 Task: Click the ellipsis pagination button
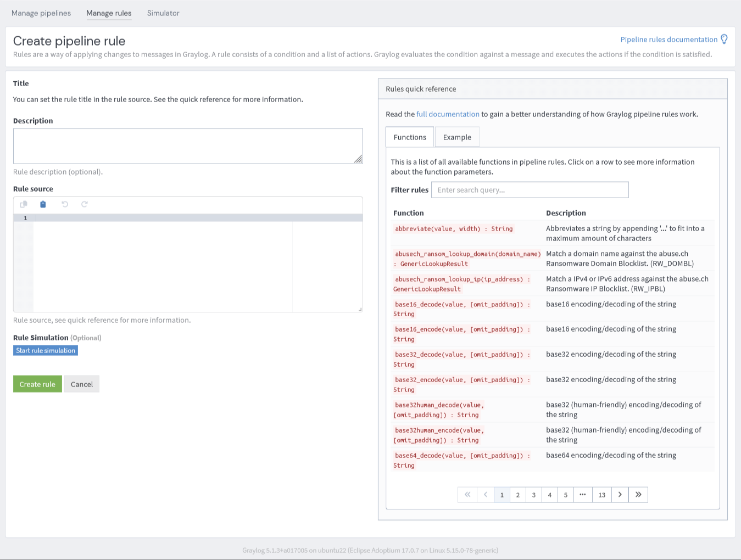[583, 495]
